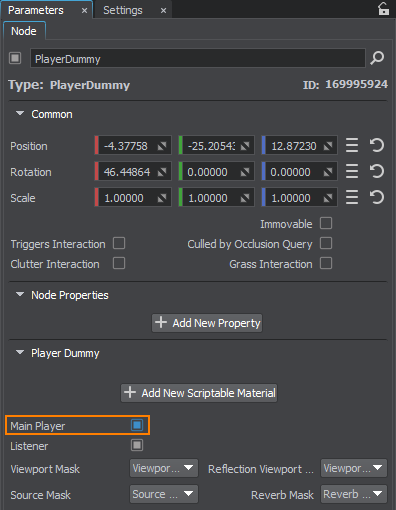Click Add New Property button
Image resolution: width=396 pixels, height=510 pixels.
click(x=207, y=323)
